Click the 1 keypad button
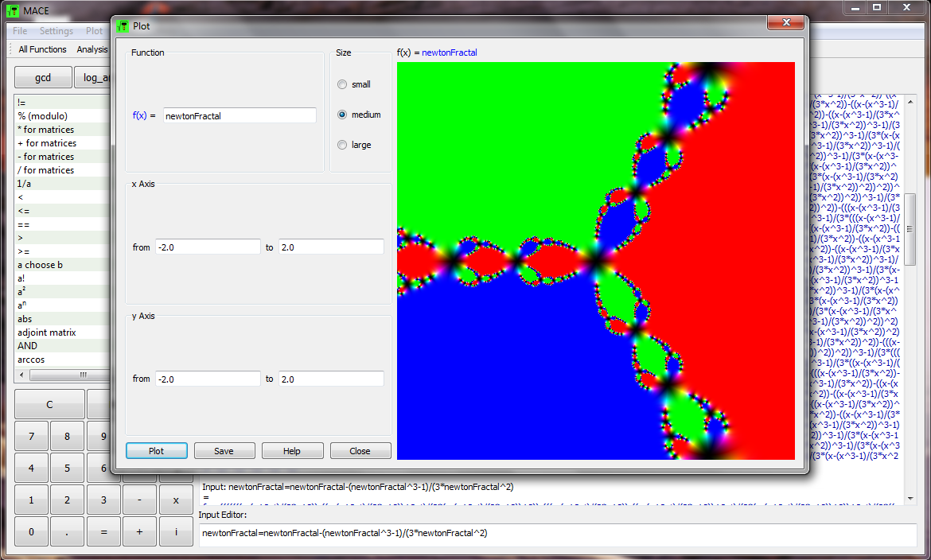The width and height of the screenshot is (931, 560). pos(32,500)
